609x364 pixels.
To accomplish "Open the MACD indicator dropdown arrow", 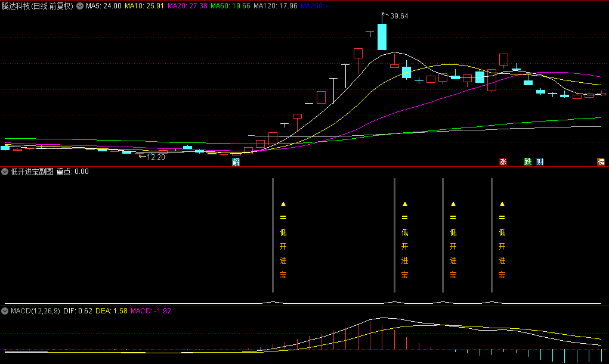I will pos(5,311).
